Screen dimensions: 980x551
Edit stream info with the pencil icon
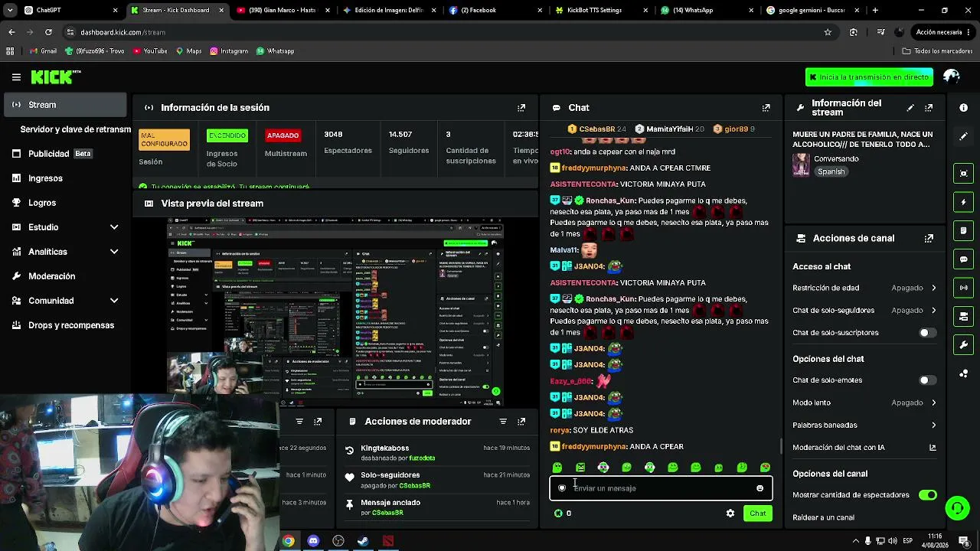click(910, 108)
